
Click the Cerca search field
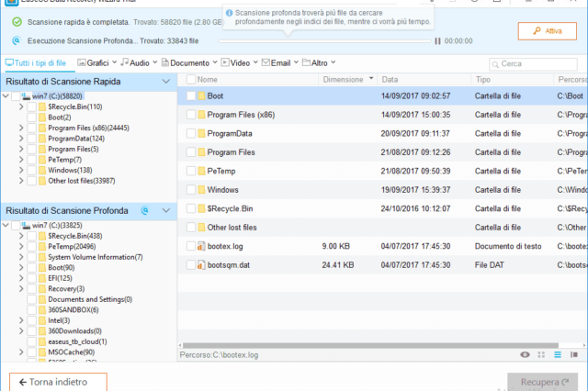(533, 64)
